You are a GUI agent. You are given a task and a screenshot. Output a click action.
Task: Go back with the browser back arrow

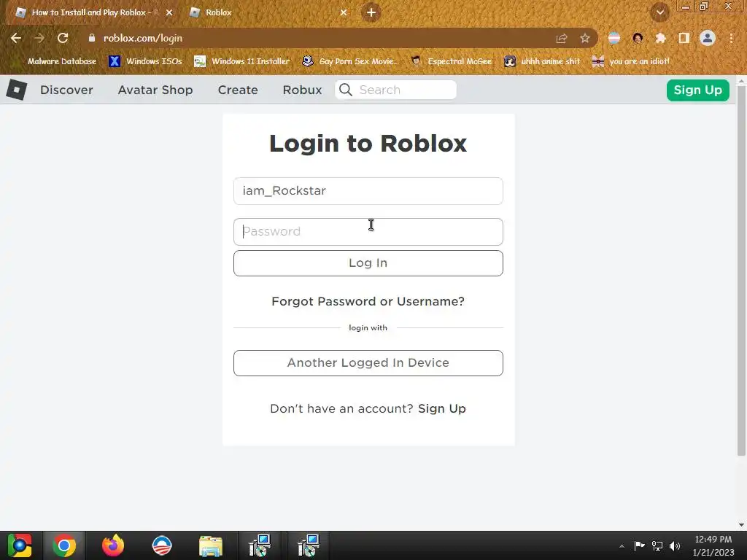click(x=16, y=38)
